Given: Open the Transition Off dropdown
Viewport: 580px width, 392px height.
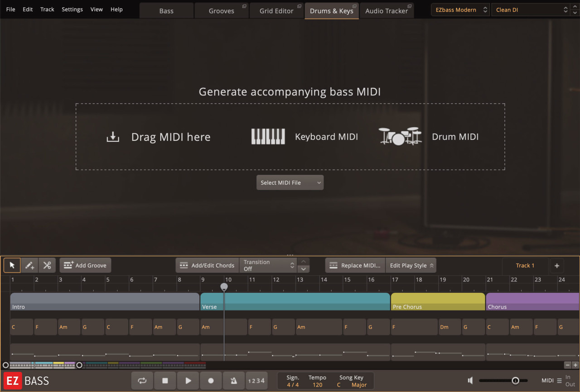Looking at the screenshot, I should click(268, 265).
